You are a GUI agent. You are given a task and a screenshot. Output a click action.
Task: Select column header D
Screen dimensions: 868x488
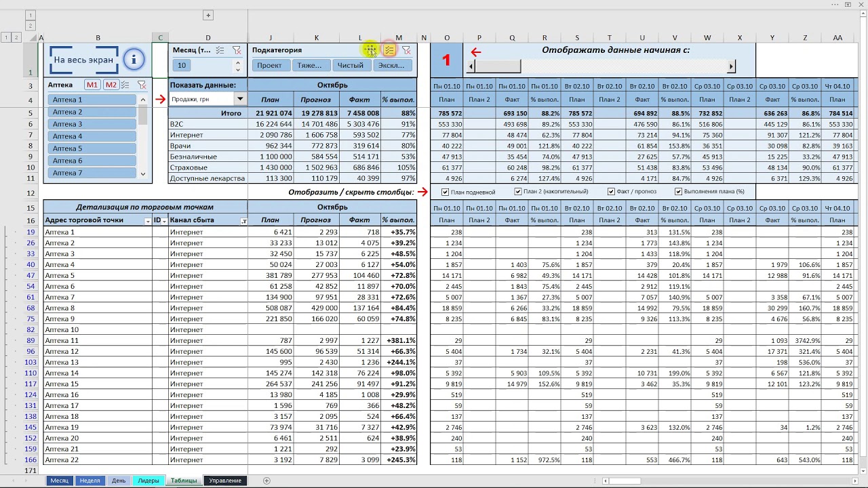(x=208, y=38)
